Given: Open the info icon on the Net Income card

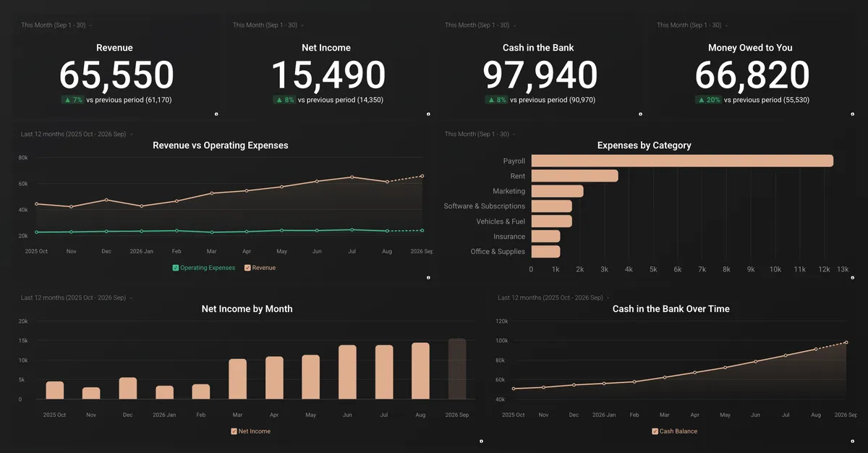Looking at the screenshot, I should pos(428,114).
